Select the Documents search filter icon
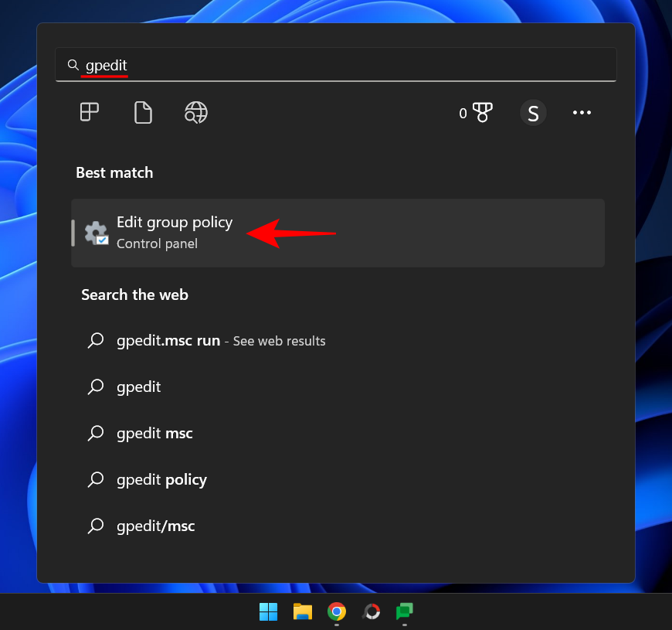 (143, 112)
